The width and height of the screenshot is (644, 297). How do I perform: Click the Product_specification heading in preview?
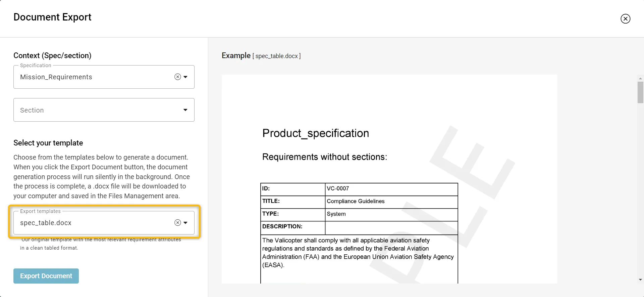(x=315, y=133)
